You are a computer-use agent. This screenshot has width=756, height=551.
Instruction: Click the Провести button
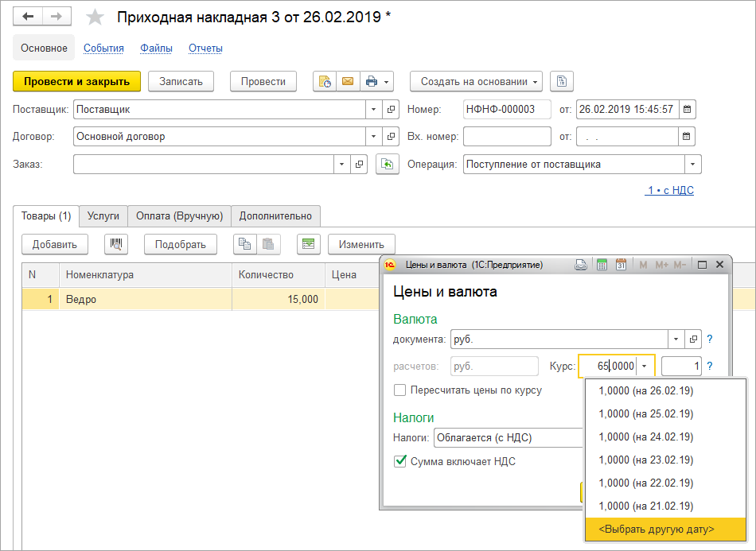pos(263,81)
